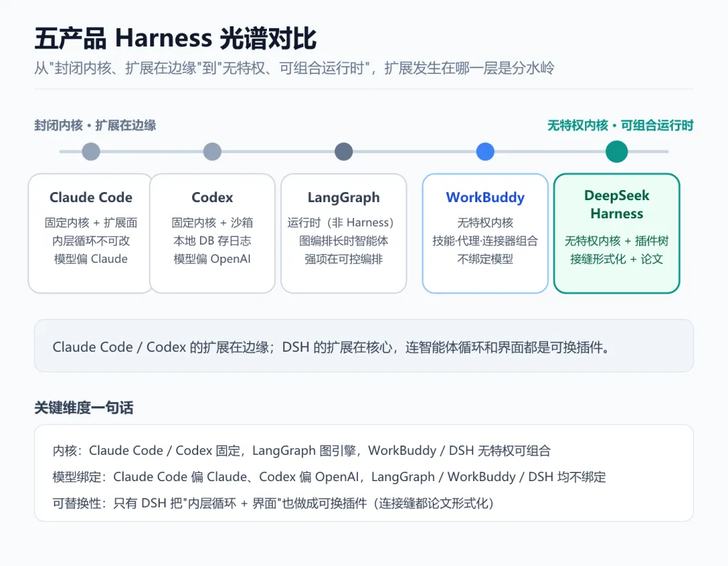
Task: Click "无特权内核" in WorkBuddy card
Action: [485, 222]
